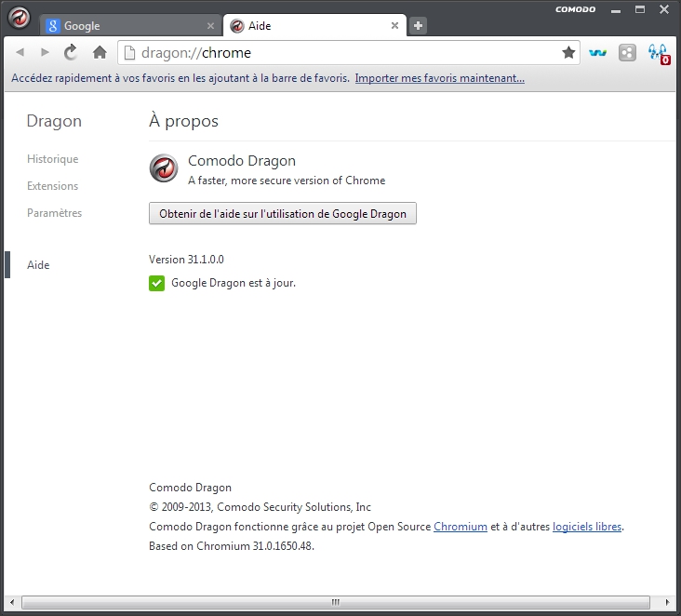Screen dimensions: 681x616
Task: Click 'A faster, more secure version of Chrome'
Action: click(287, 181)
